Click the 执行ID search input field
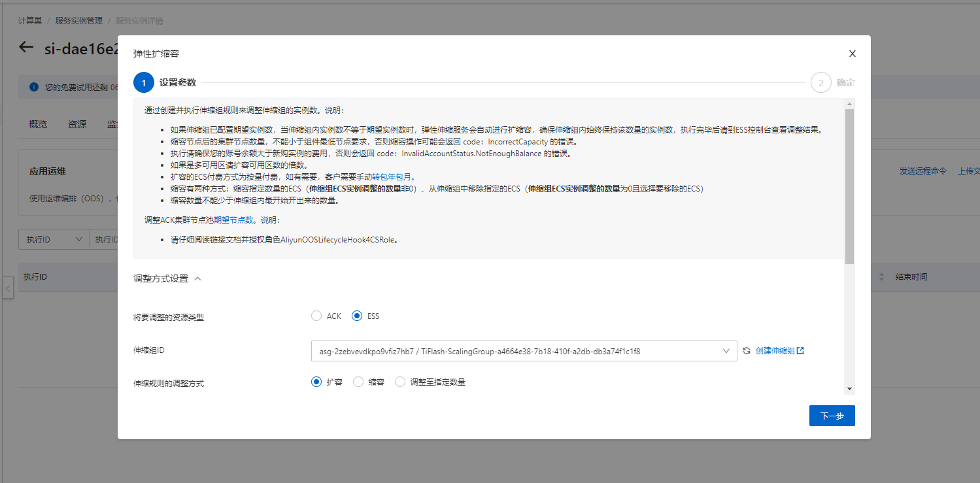Viewport: 980px width, 483px height. (104, 240)
